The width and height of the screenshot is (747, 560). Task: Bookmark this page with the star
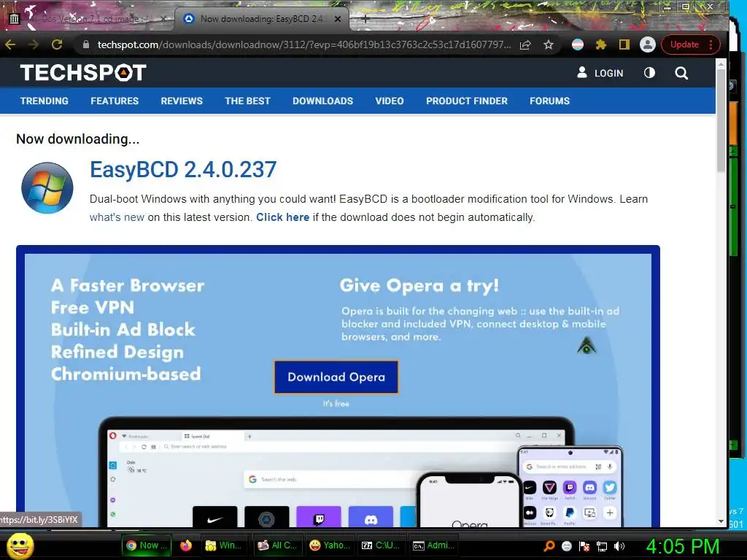point(549,44)
